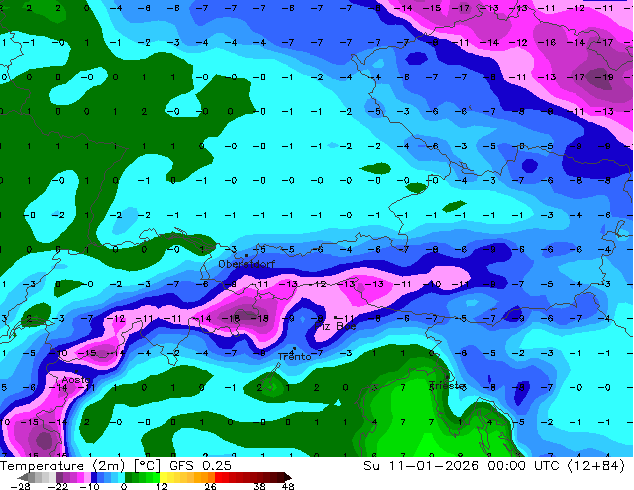
Task: Click the 38 legend value
Action: coord(260,486)
